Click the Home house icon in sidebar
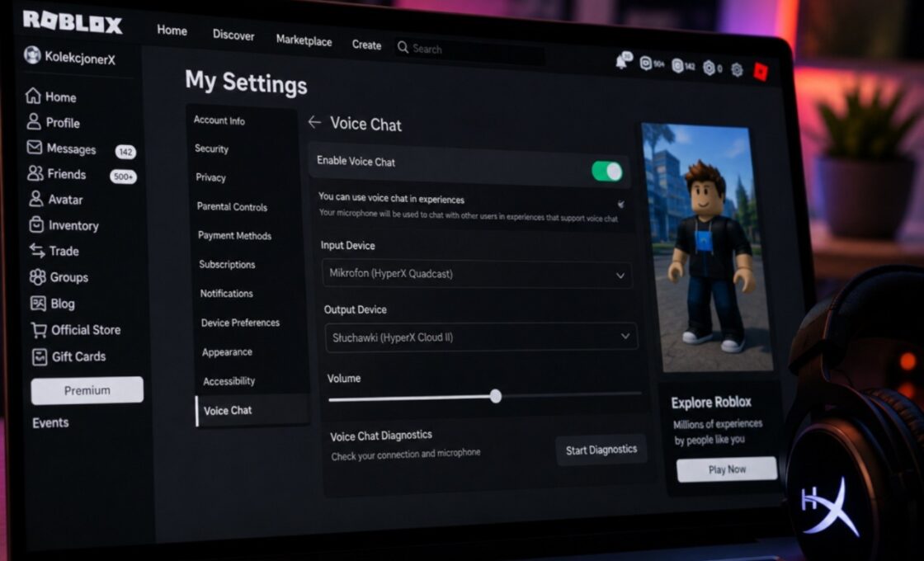924x561 pixels. [33, 96]
